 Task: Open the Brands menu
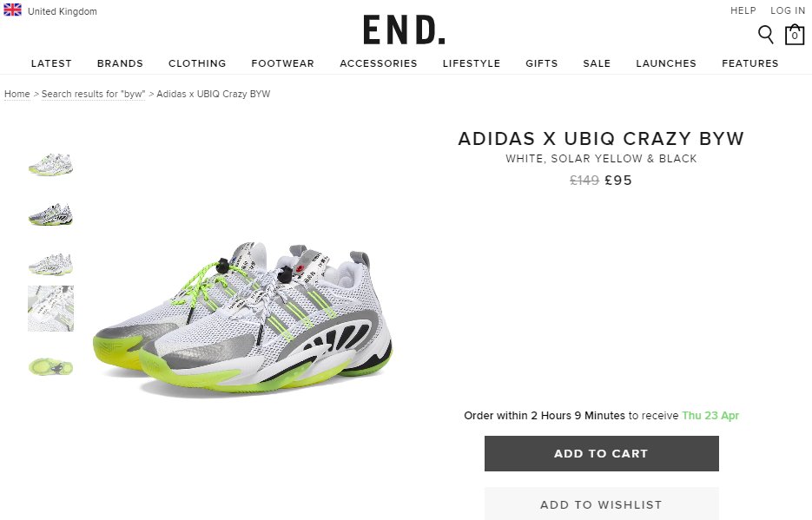120,63
